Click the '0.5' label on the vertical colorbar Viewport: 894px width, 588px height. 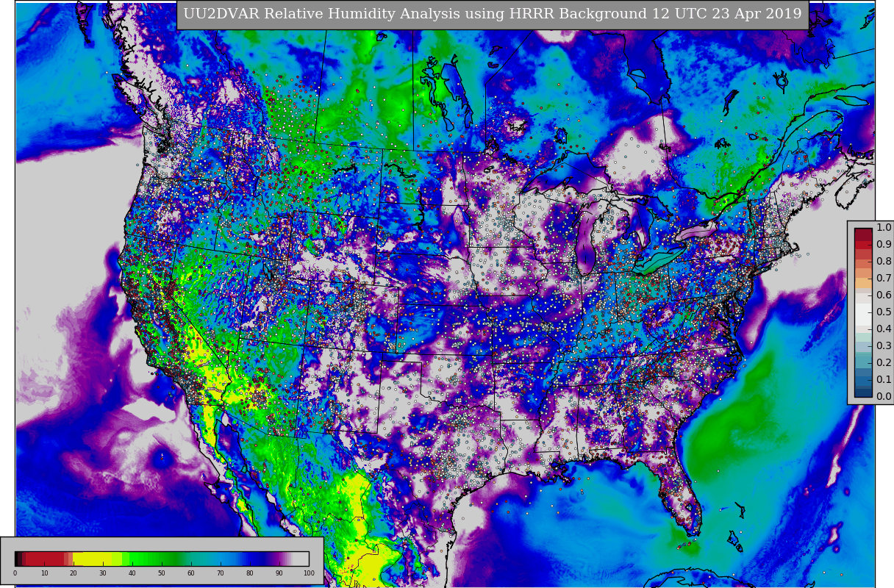pyautogui.click(x=884, y=312)
